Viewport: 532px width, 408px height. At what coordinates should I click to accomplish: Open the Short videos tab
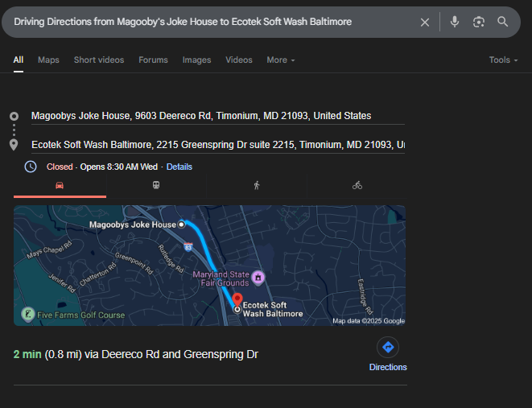pyautogui.click(x=99, y=60)
